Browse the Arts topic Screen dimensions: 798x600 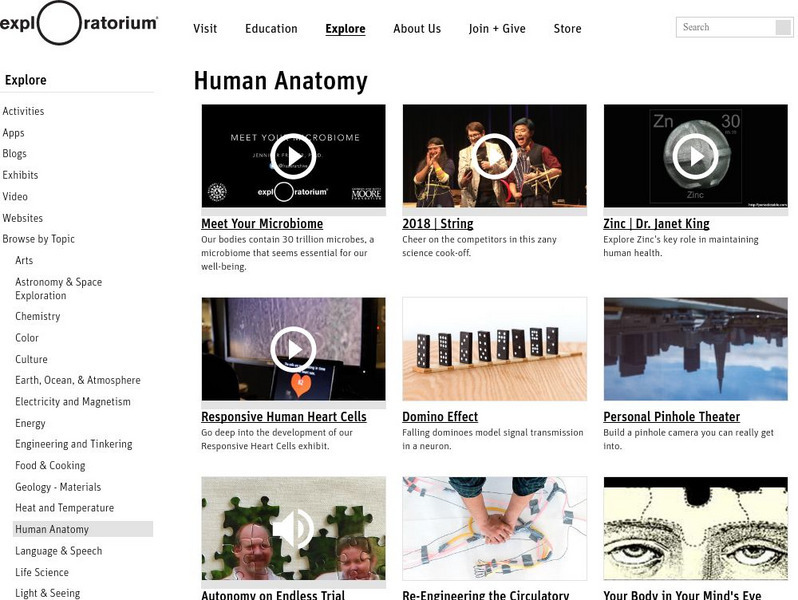tap(24, 261)
